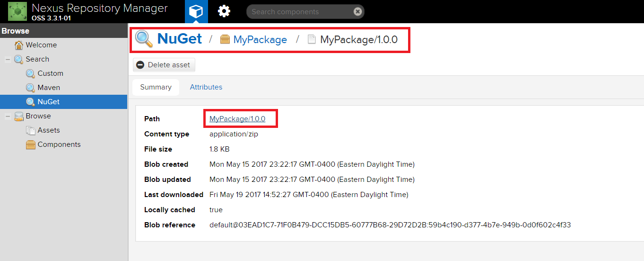Collapse the Browse tree node
Image resolution: width=644 pixels, height=261 pixels.
[8, 116]
